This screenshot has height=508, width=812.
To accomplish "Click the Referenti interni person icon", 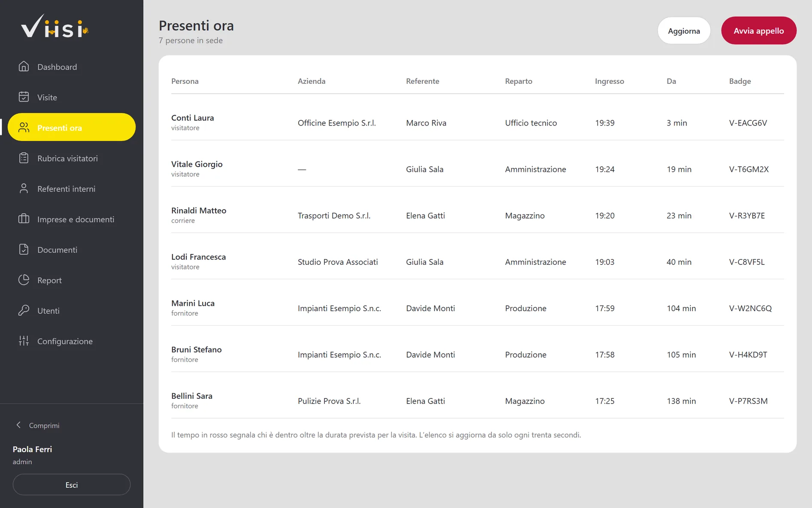I will click(x=24, y=189).
